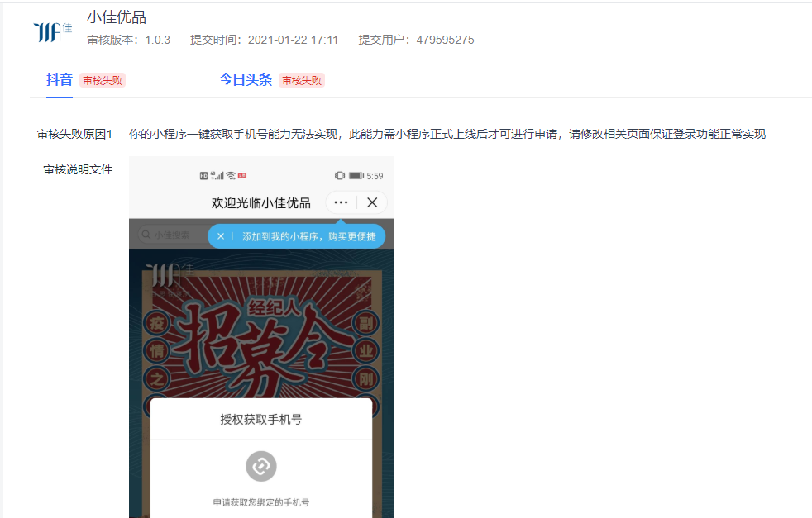Switch to the 抖音 tab
This screenshot has width=812, height=518.
point(59,79)
